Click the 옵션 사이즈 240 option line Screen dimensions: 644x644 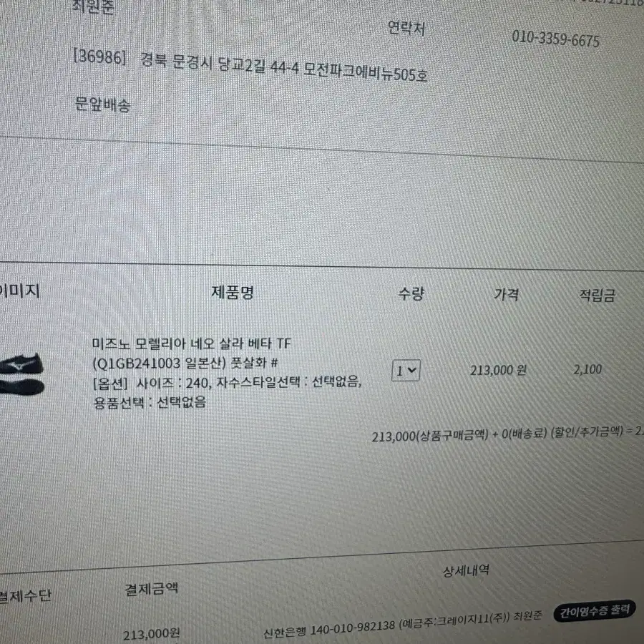[x=227, y=383]
